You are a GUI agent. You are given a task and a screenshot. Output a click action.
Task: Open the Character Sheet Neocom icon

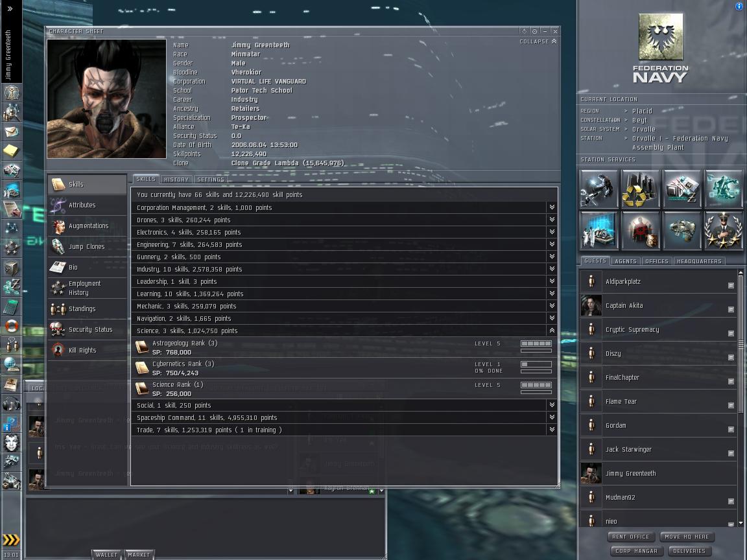pyautogui.click(x=11, y=93)
